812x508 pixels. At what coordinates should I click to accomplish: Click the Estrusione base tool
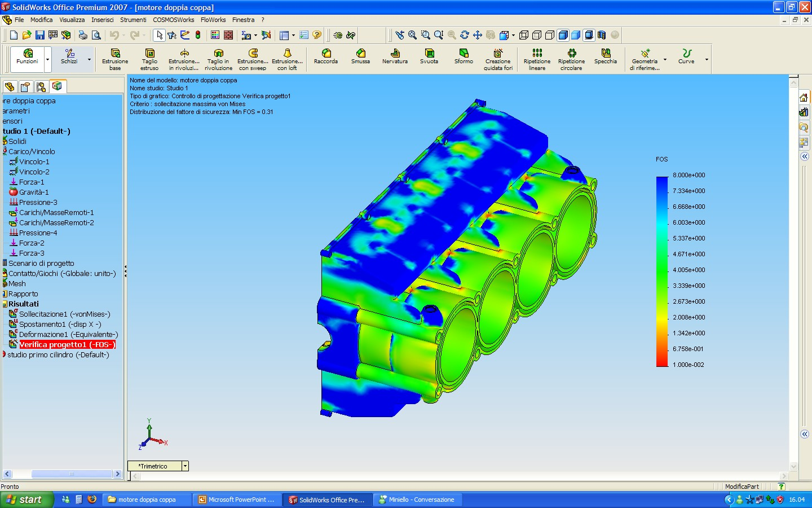(x=115, y=59)
